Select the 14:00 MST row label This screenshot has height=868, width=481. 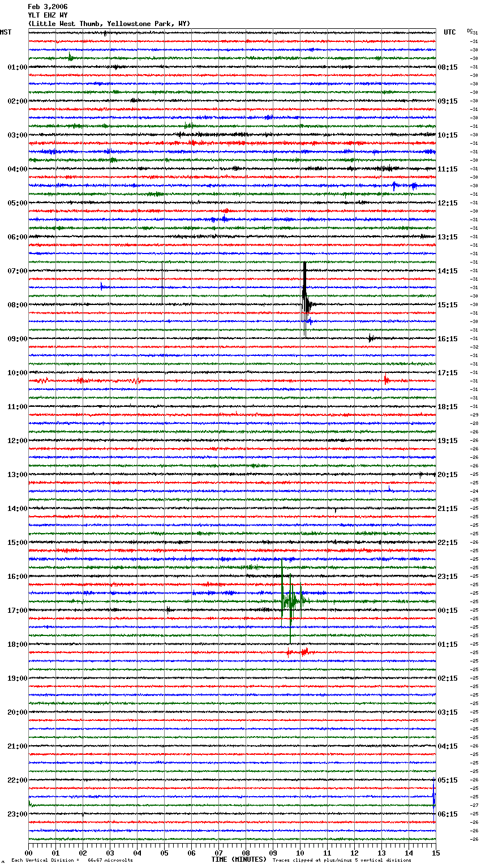(18, 509)
